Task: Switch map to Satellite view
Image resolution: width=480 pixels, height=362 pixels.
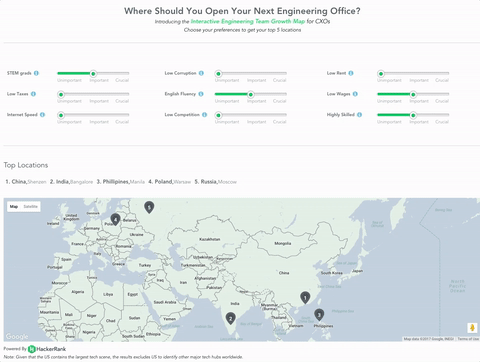Action: pyautogui.click(x=30, y=207)
